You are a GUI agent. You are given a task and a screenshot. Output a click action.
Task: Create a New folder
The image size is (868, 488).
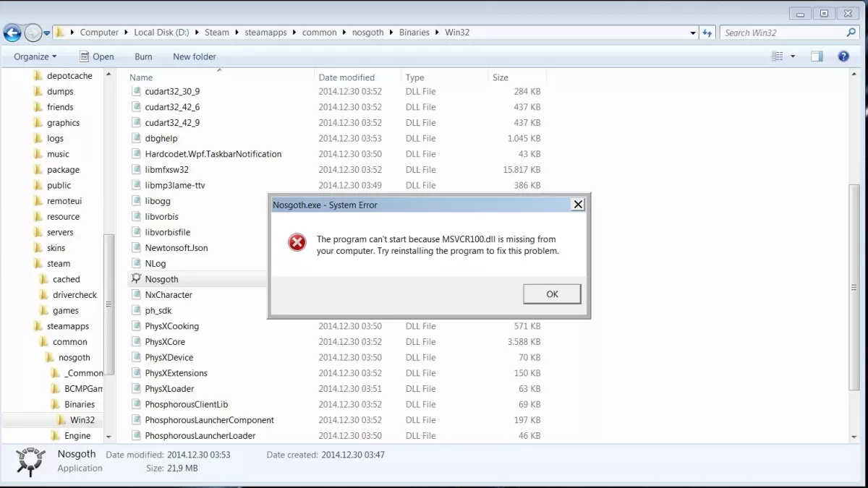[x=195, y=56]
